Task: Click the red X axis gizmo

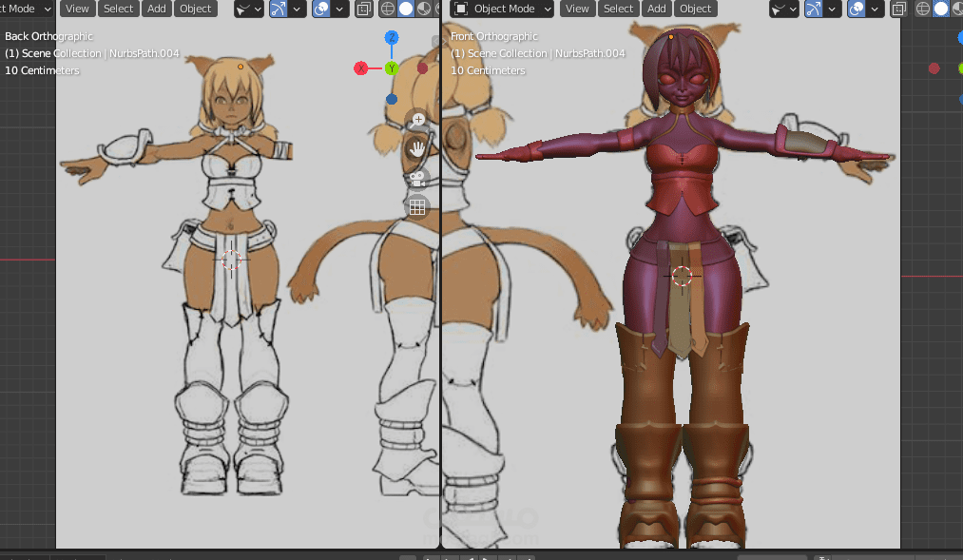Action: click(361, 68)
